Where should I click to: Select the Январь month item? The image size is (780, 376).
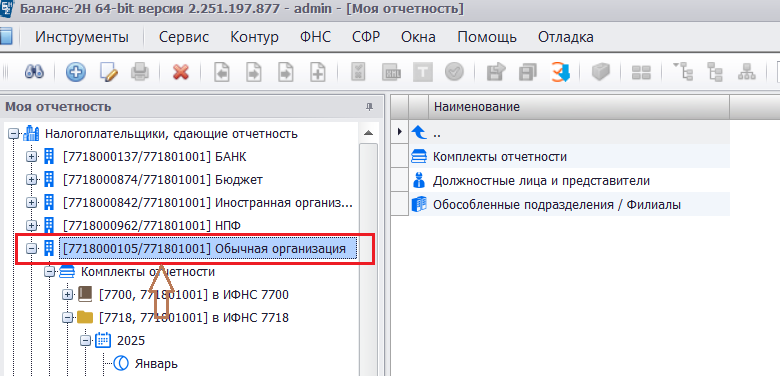point(156,364)
